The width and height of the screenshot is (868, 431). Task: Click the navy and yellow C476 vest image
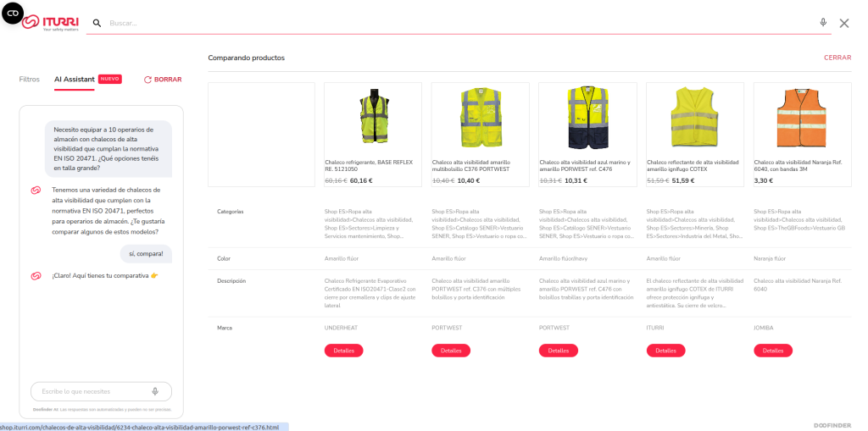588,119
